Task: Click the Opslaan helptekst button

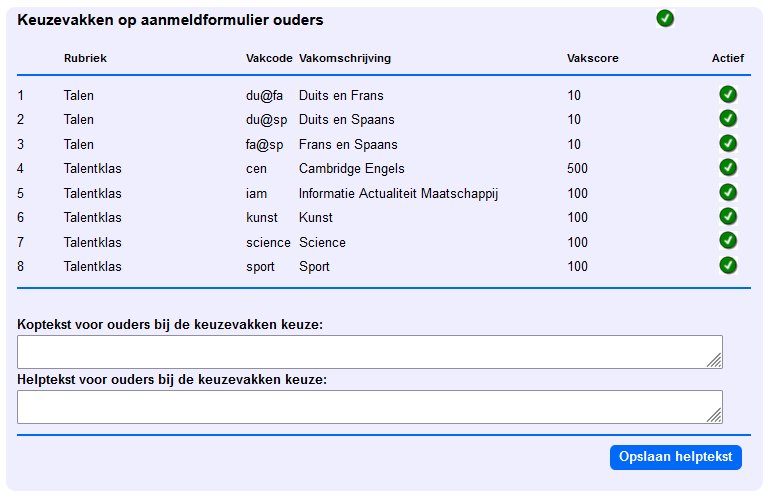Action: point(675,457)
